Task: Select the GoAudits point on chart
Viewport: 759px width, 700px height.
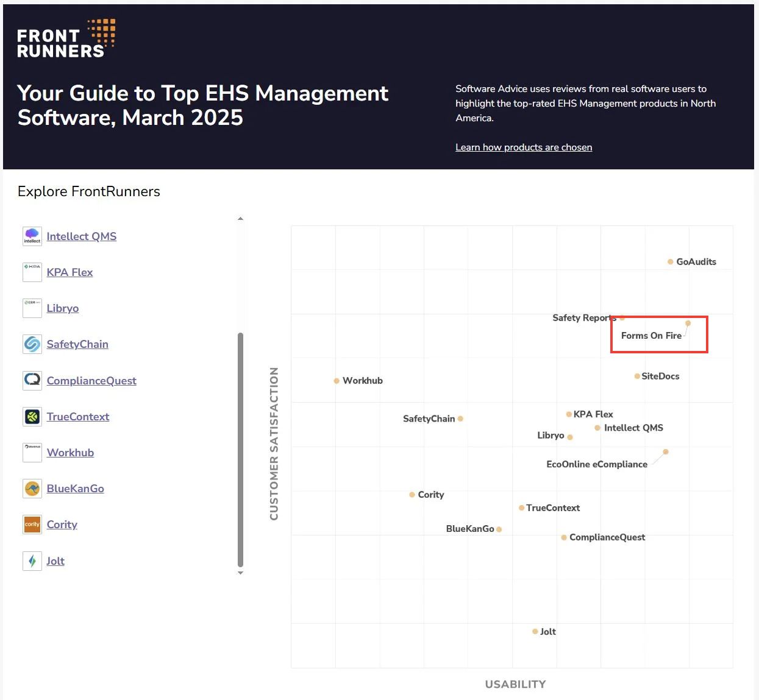Action: pos(670,262)
